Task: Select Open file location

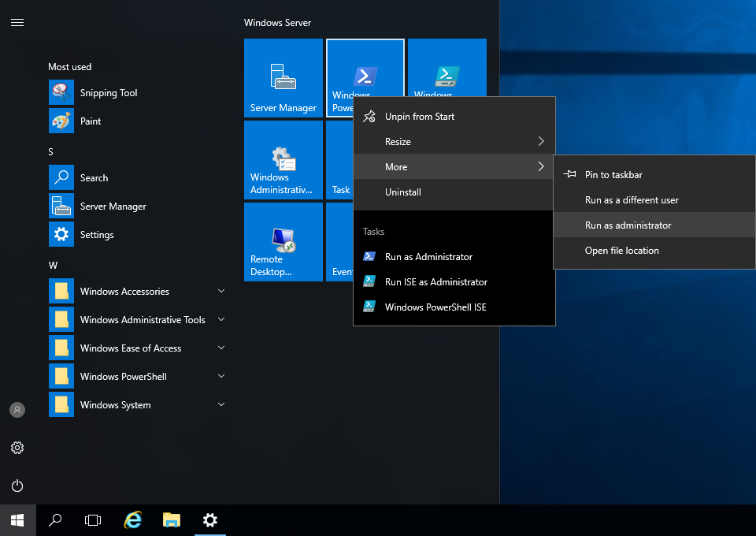Action: [x=621, y=251]
